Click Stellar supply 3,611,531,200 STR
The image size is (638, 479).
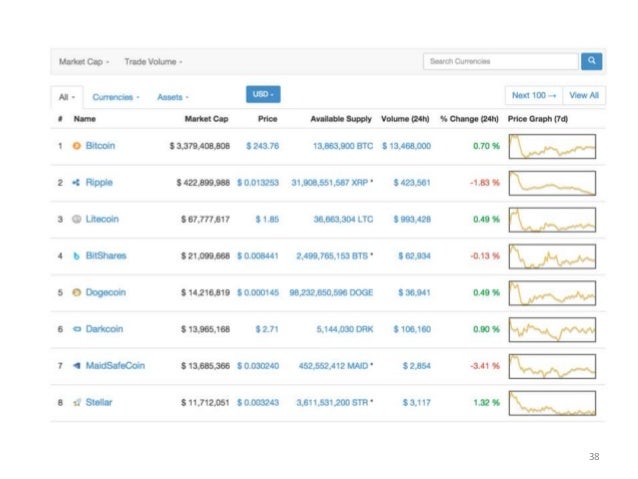[x=334, y=402]
